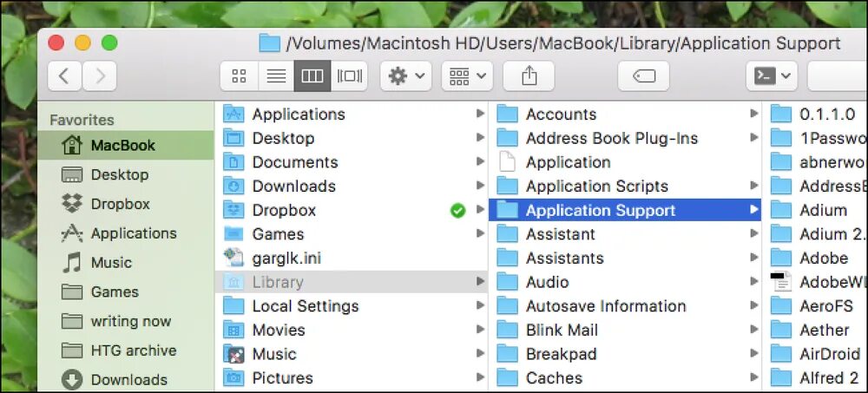Select Applications folder in first column
The height and width of the screenshot is (393, 868).
point(352,115)
